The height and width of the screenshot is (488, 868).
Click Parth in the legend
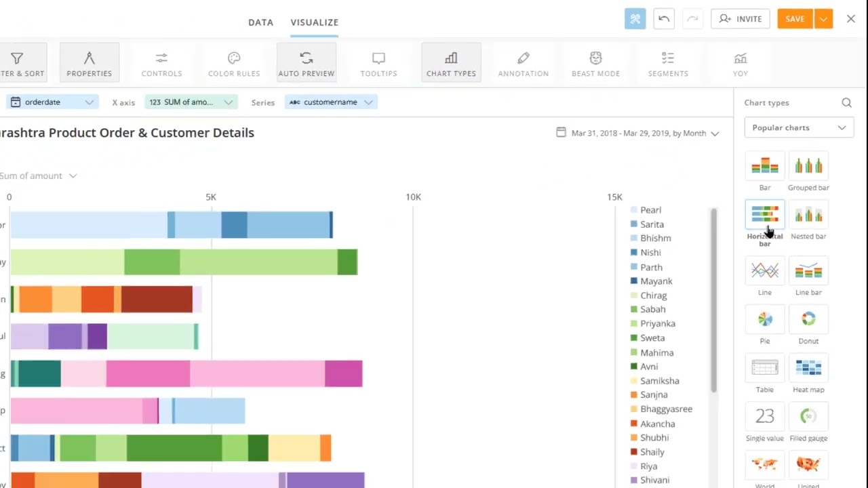pyautogui.click(x=652, y=267)
